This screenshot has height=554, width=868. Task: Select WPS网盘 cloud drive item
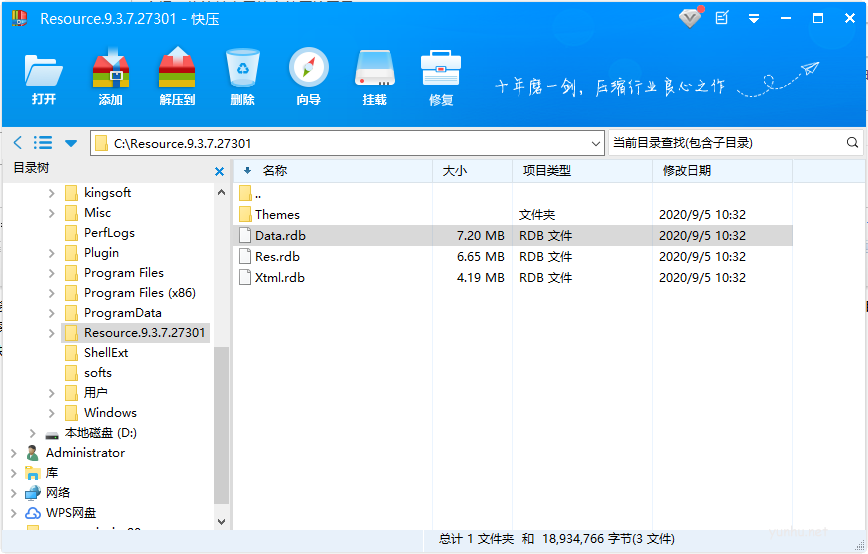tap(71, 513)
